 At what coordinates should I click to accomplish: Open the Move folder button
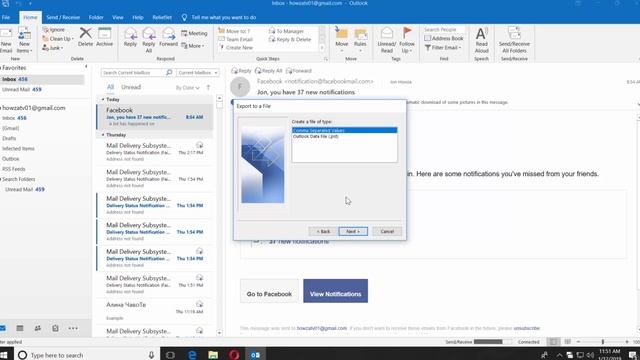click(342, 40)
